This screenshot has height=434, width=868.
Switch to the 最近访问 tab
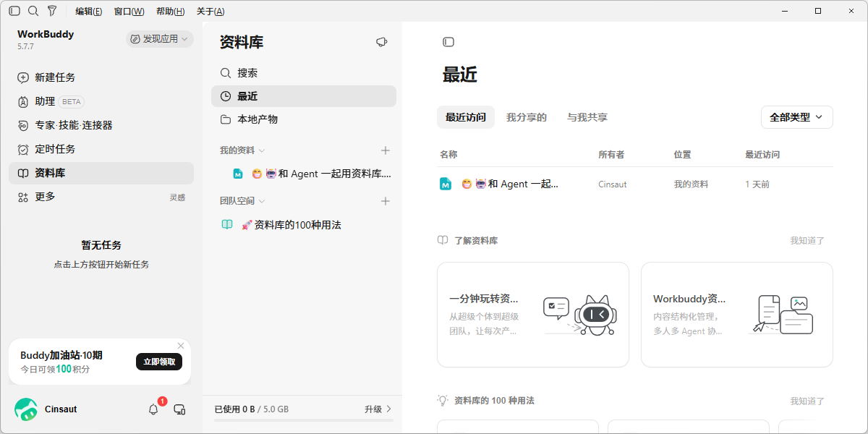tap(466, 117)
